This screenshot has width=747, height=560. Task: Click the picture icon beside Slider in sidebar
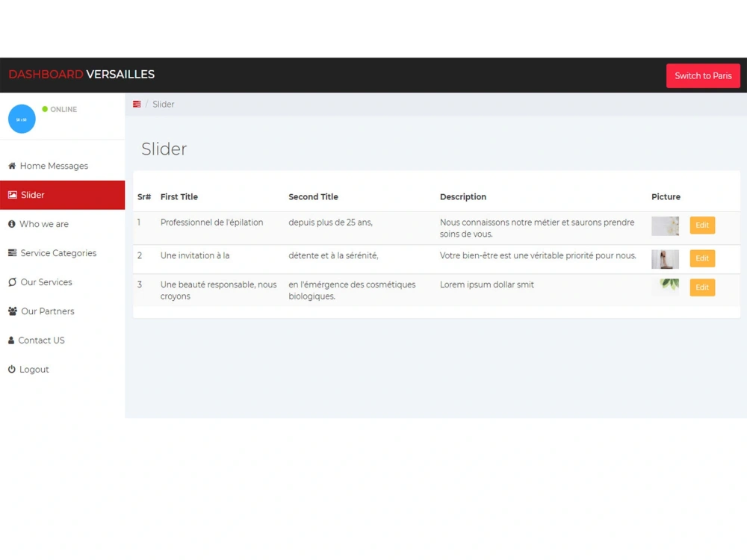pos(13,195)
